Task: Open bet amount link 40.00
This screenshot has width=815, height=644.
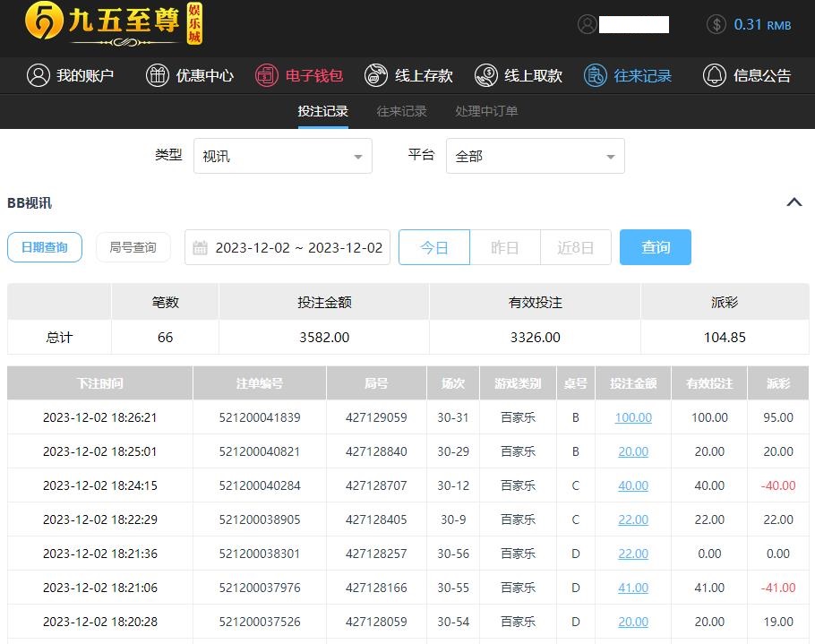Action: [633, 485]
